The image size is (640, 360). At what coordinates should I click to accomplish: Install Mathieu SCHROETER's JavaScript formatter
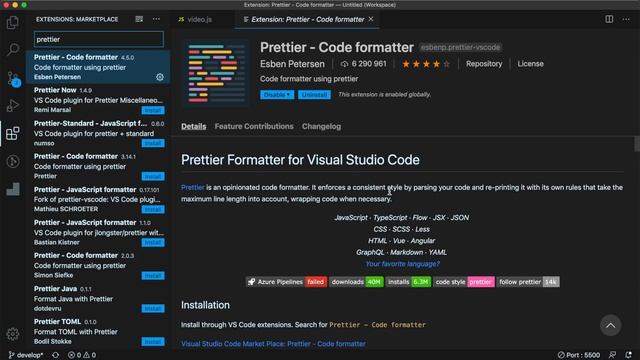tap(153, 209)
